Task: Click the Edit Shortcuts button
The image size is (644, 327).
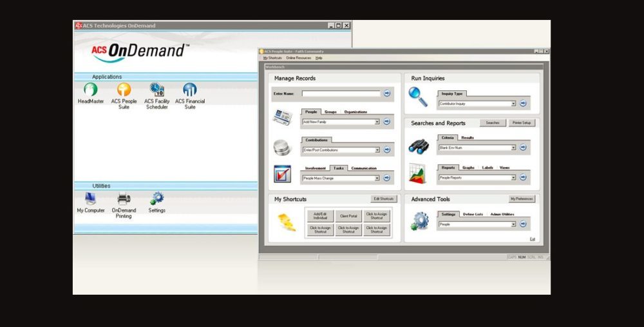Action: pos(384,199)
